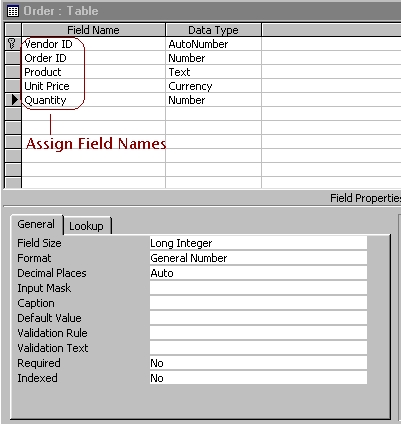Screen dimensions: 401x424
Task: Click the Decimal Places Auto field
Action: [x=258, y=273]
